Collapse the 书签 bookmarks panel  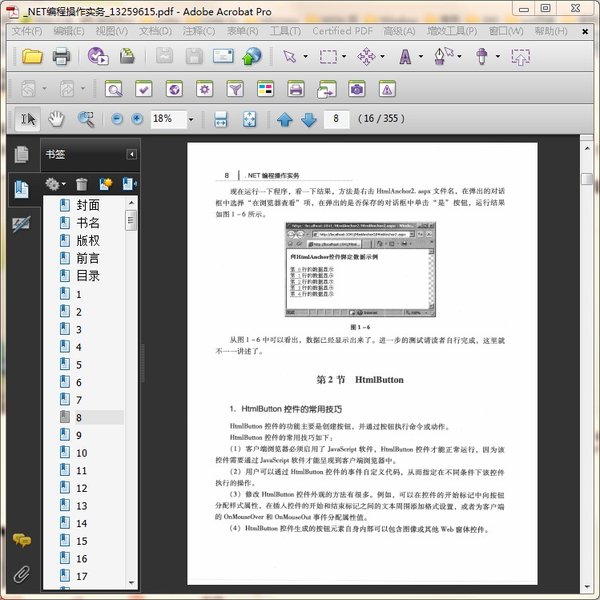[x=131, y=154]
